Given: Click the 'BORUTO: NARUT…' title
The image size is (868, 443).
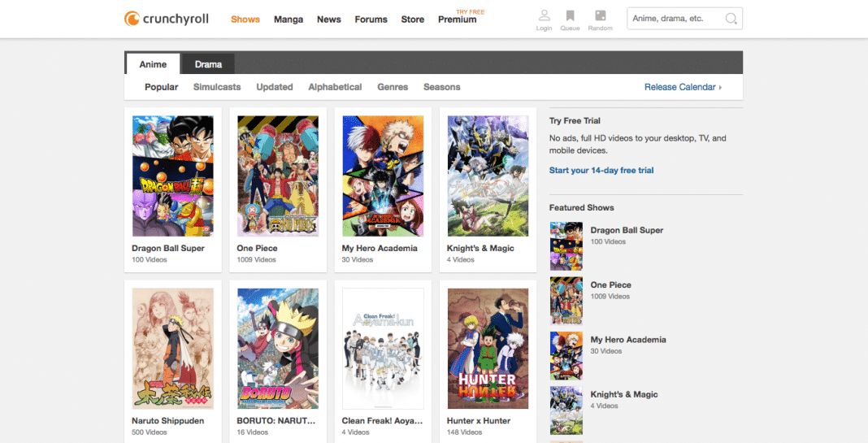Looking at the screenshot, I should click(x=276, y=421).
